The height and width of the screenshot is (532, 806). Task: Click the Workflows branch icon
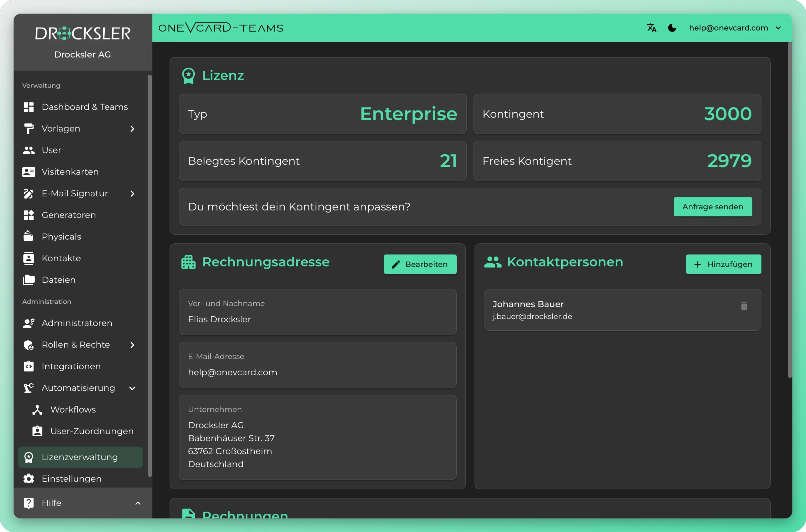[37, 410]
